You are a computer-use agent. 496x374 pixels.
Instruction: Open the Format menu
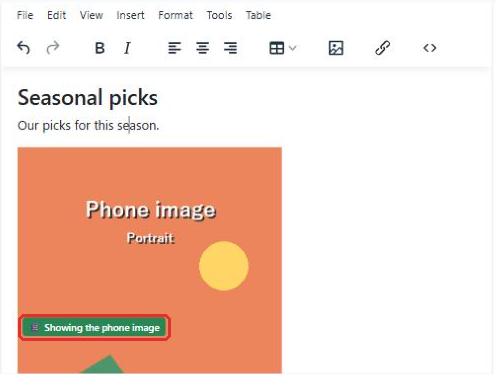(x=175, y=15)
